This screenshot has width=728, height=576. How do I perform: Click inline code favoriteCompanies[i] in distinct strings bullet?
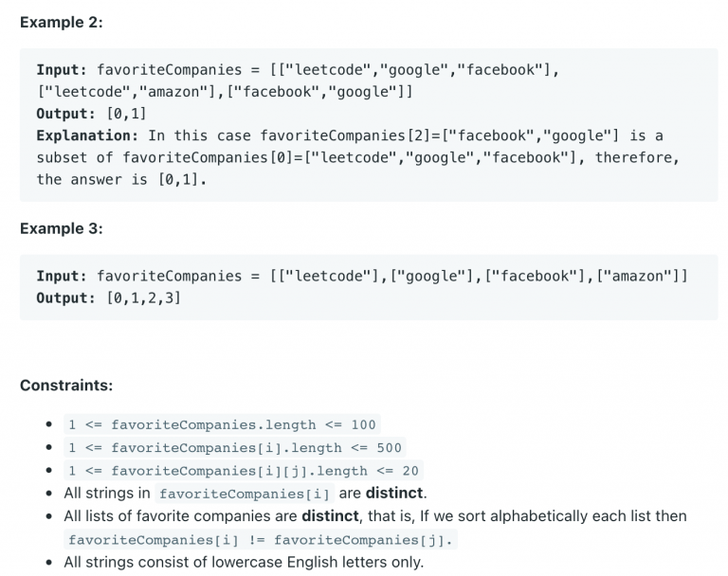245,494
